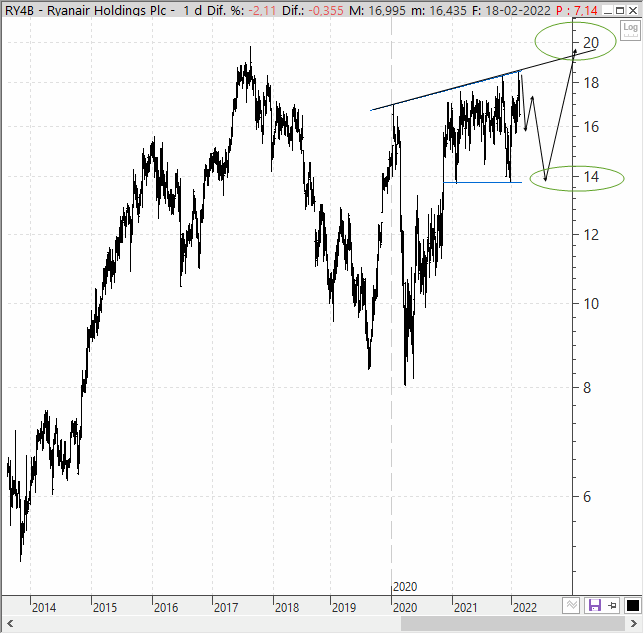Click the 'm: 16,435' minimum value
644x634 pixels.
click(438, 10)
